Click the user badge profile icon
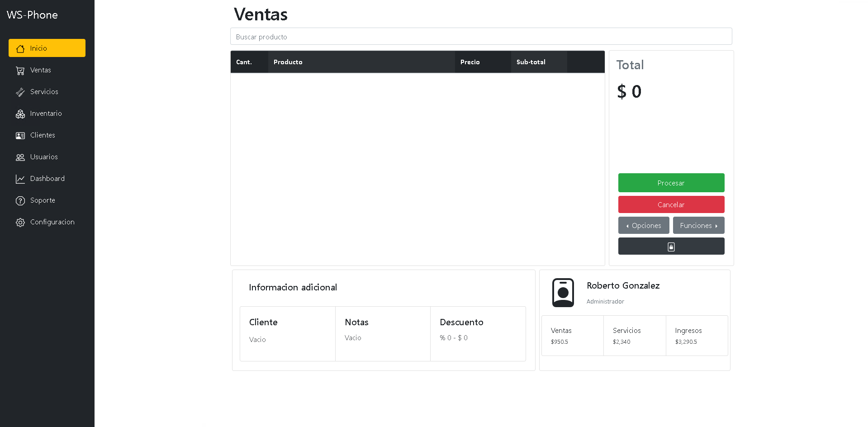Viewport: 868px width, 427px height. tap(563, 293)
